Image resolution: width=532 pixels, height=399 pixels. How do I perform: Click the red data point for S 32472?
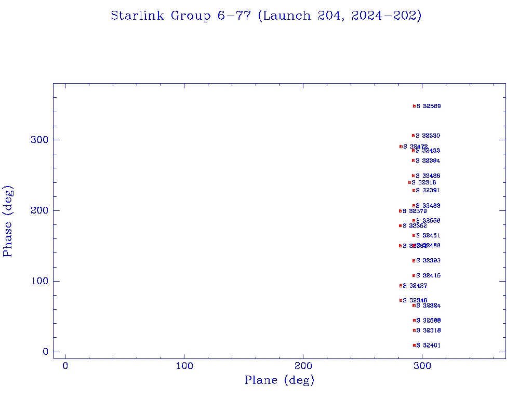point(401,147)
